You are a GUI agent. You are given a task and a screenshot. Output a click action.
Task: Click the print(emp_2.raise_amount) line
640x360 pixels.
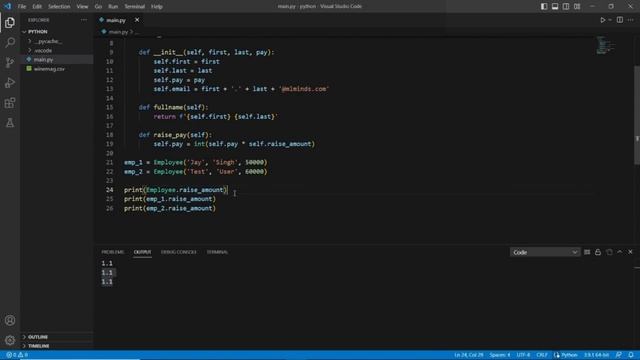click(170, 209)
